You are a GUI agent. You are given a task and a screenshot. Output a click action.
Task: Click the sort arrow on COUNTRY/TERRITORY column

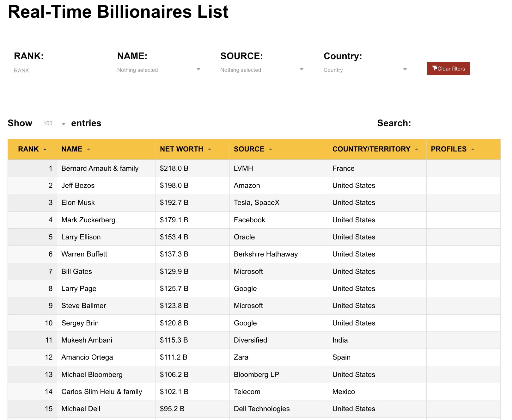416,149
